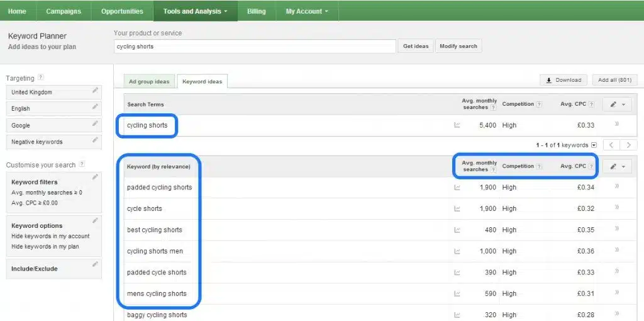Viewport: 644px width, 321px height.
Task: Edit the Negative keywords pencil icon
Action: [95, 140]
